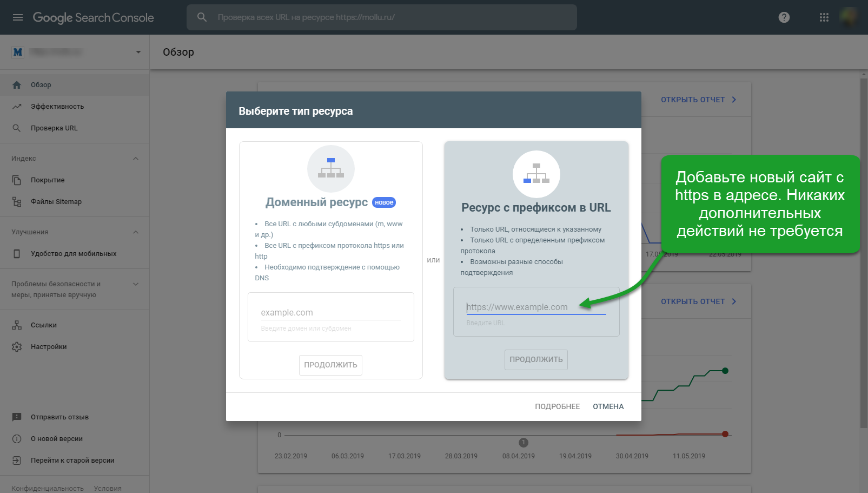Open the Конфиденциальность link

click(x=48, y=488)
